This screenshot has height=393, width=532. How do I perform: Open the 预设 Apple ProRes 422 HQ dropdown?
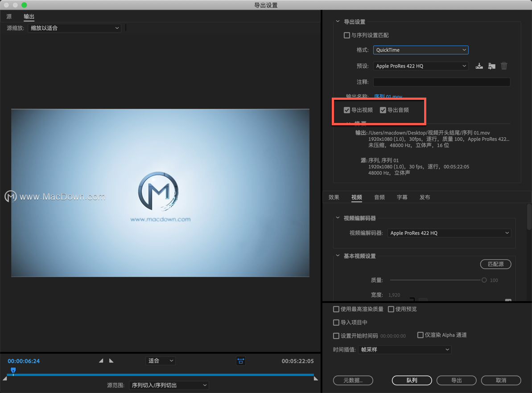[421, 66]
